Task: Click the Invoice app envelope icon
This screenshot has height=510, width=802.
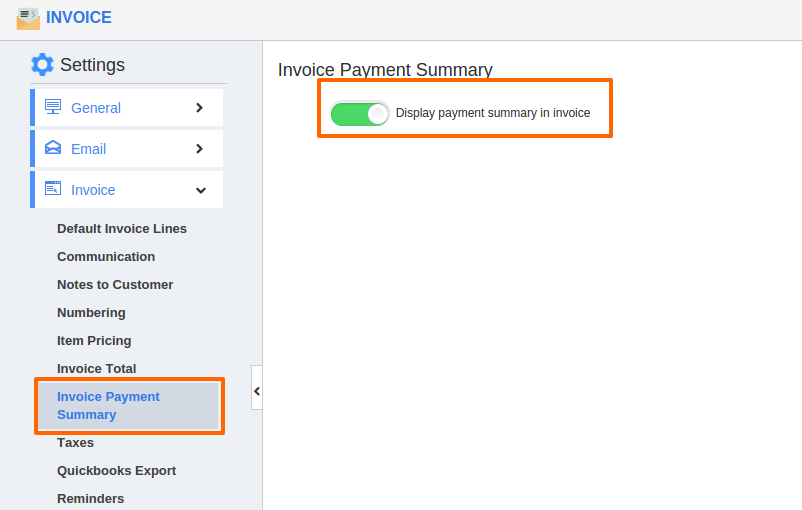Action: (x=28, y=18)
